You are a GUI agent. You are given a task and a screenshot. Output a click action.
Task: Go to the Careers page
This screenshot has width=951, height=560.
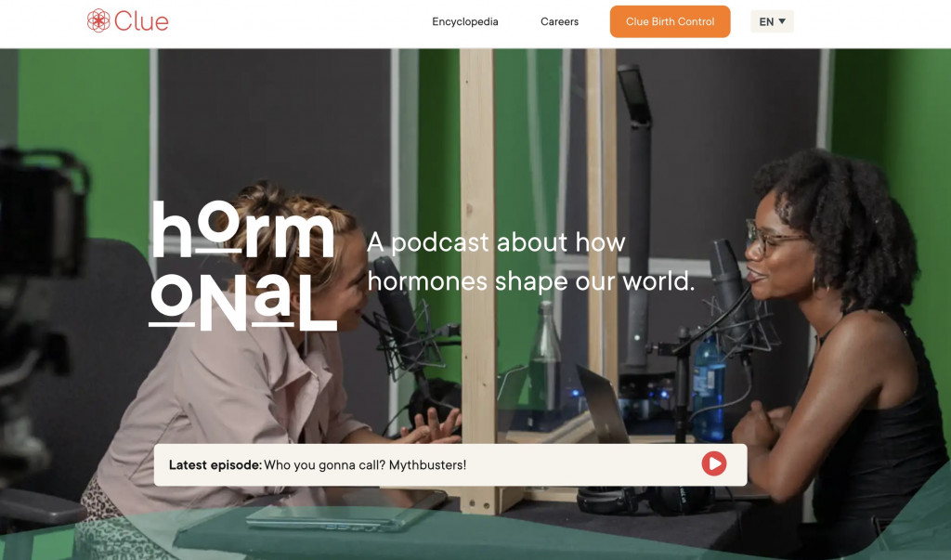(x=559, y=21)
